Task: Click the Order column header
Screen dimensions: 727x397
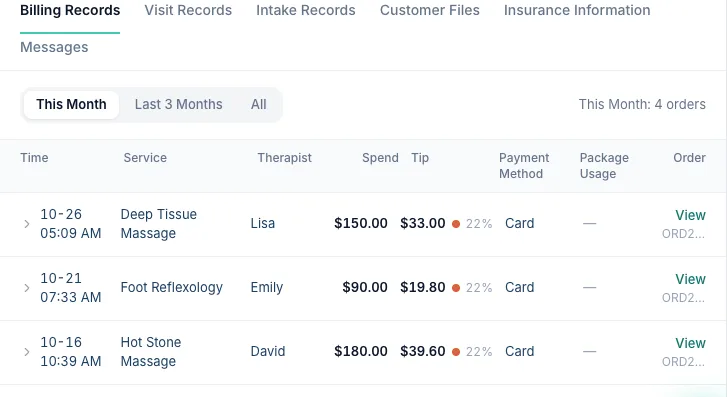Action: 689,158
